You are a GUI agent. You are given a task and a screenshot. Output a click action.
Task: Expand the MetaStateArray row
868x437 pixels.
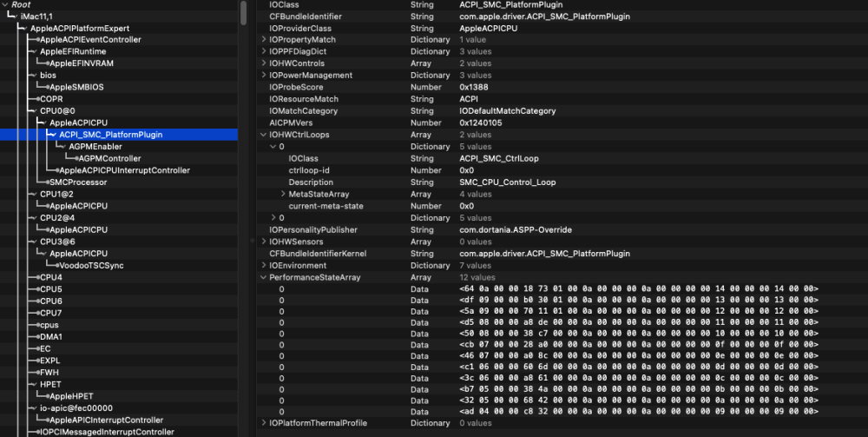click(283, 194)
